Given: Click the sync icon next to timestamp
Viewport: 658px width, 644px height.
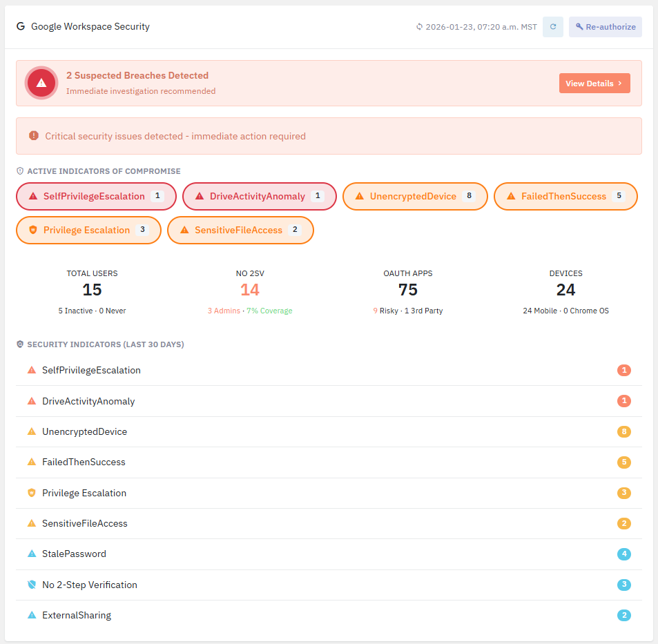Looking at the screenshot, I should (419, 27).
